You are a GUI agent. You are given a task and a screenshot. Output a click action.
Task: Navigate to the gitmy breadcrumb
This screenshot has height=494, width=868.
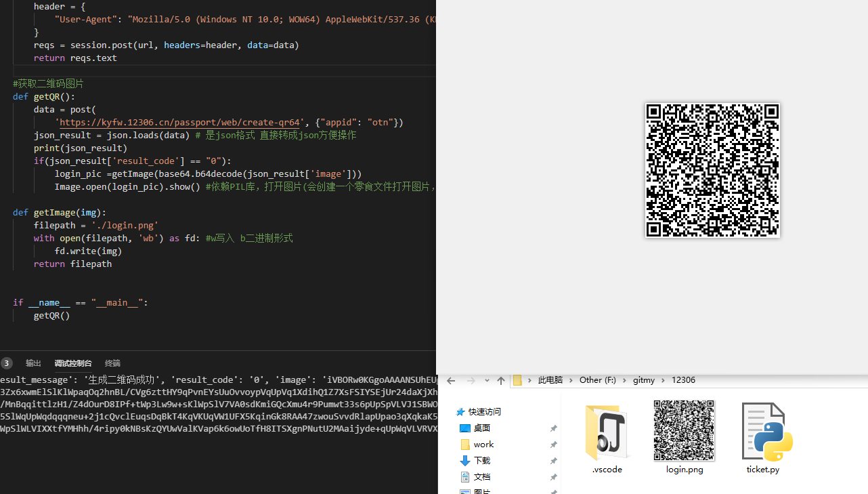click(644, 380)
